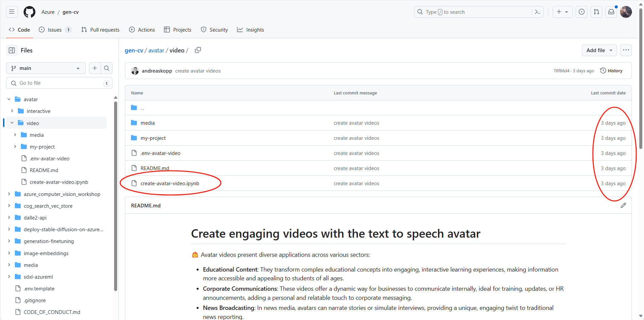This screenshot has height=320, width=644.
Task: Collapse the Files side panel
Action: (12, 50)
